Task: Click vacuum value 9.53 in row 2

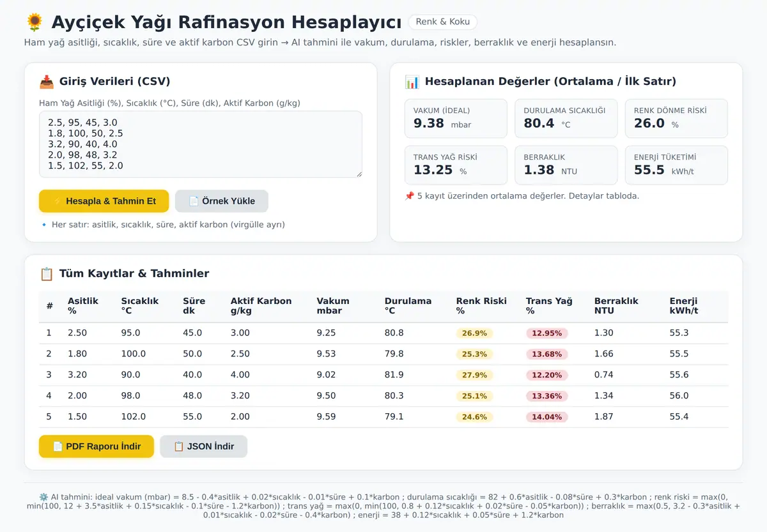Action: coord(326,354)
